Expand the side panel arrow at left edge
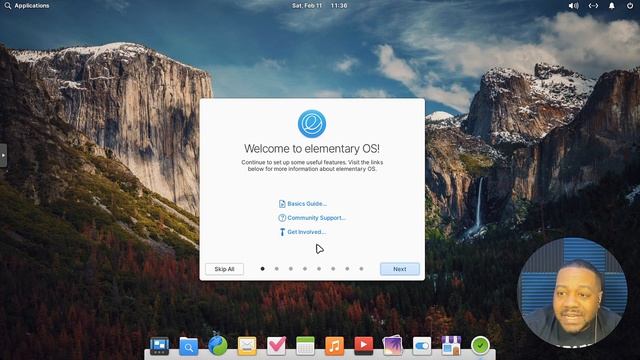The height and width of the screenshot is (360, 640). point(3,155)
